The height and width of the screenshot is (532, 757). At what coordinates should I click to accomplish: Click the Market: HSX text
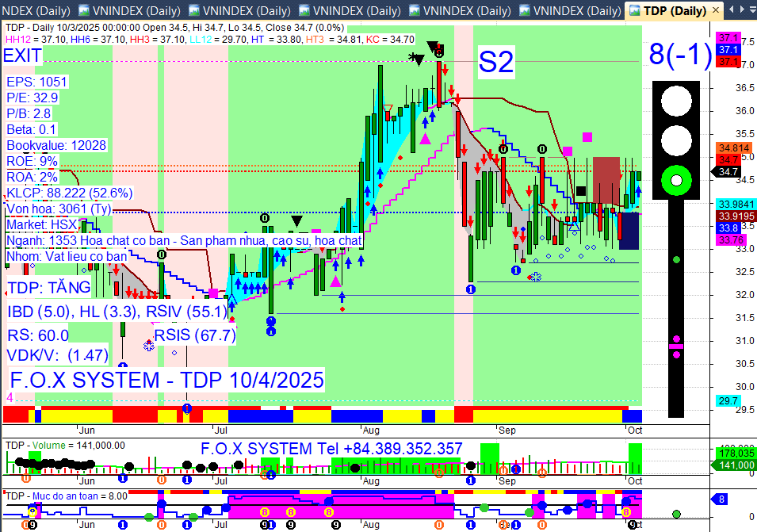[42, 225]
